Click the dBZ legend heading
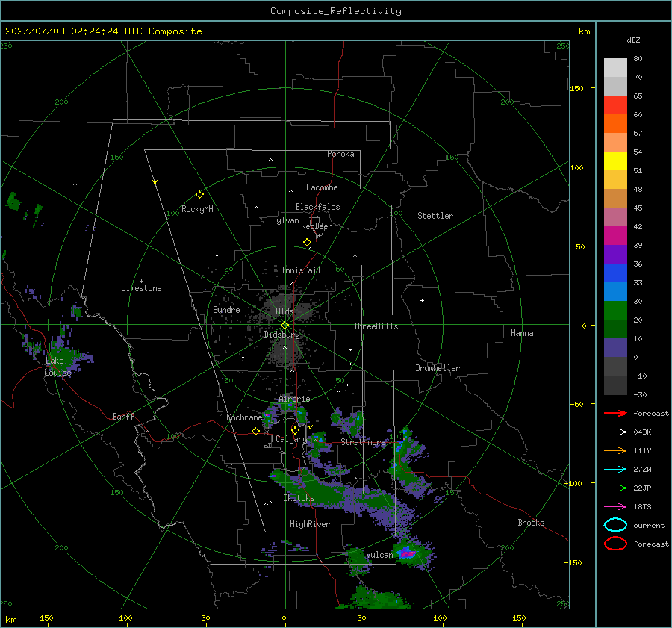The width and height of the screenshot is (672, 628). point(633,40)
